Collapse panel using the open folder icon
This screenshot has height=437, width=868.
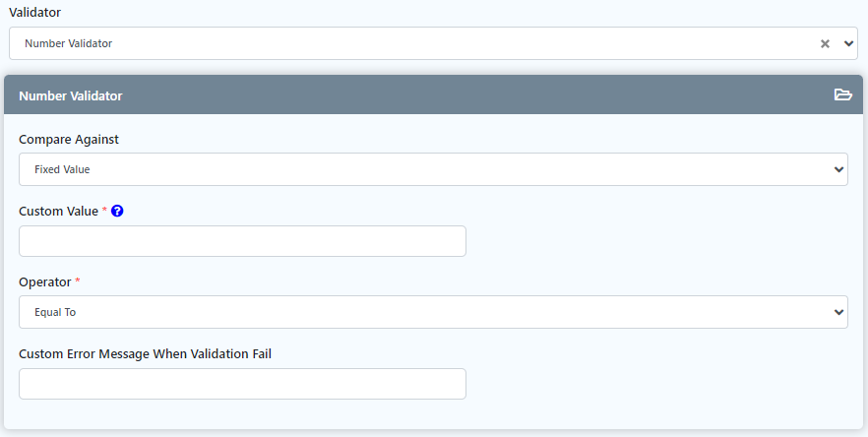pyautogui.click(x=842, y=95)
